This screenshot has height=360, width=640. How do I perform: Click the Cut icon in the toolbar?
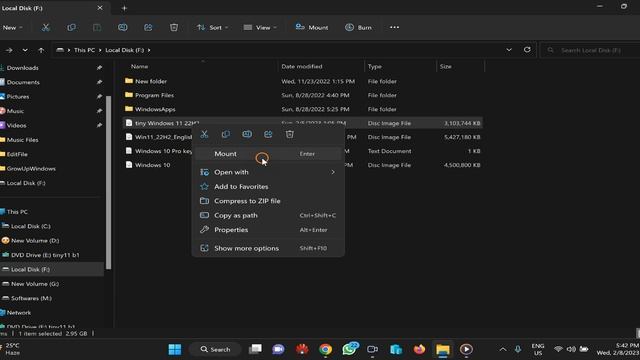pyautogui.click(x=45, y=27)
